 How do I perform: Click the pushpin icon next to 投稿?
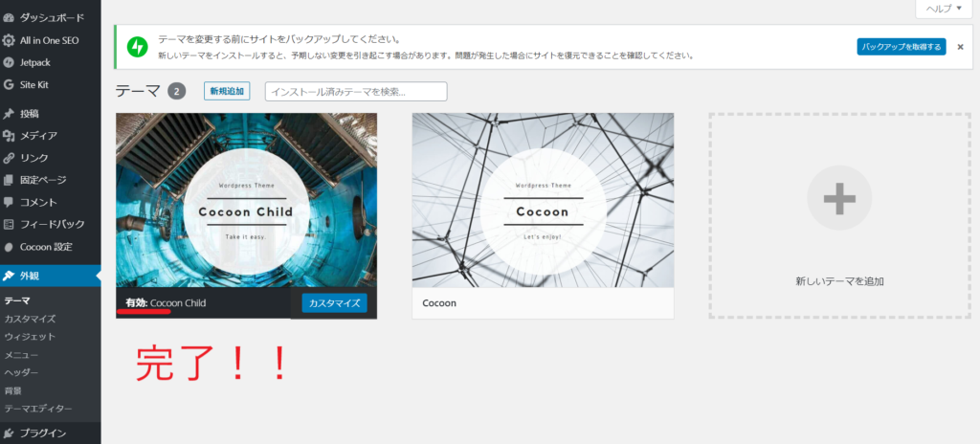tap(9, 114)
